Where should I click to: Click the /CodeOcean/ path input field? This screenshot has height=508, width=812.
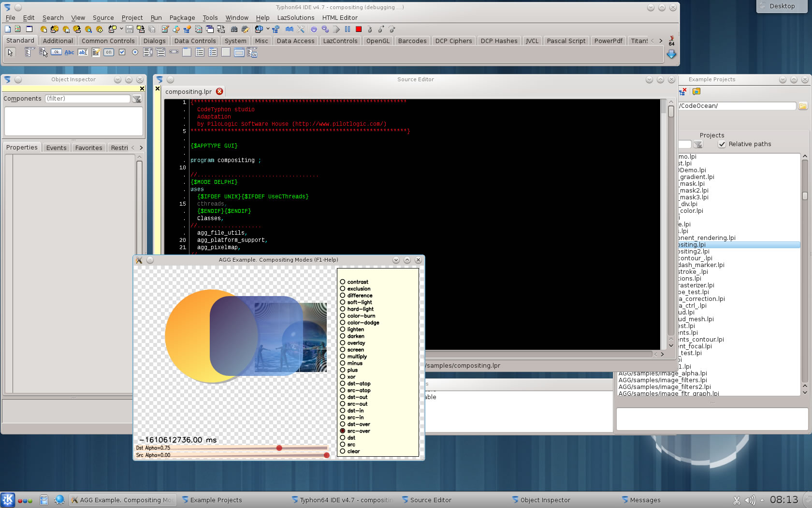pyautogui.click(x=737, y=106)
